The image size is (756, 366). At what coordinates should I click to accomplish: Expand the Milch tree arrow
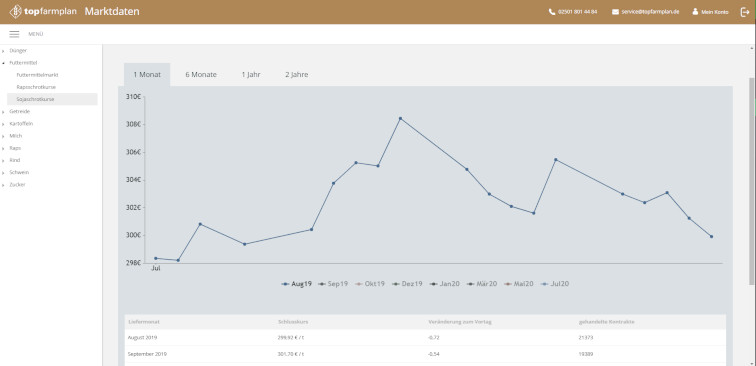[x=3, y=136]
